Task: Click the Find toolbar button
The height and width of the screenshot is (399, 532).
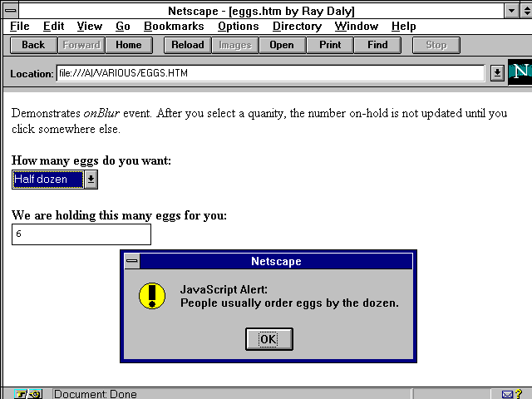Action: [x=377, y=45]
